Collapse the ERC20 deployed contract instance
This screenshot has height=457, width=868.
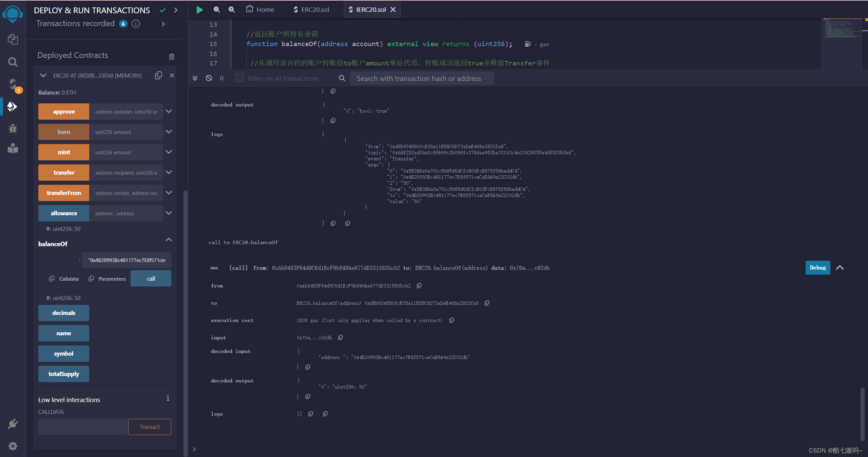43,75
